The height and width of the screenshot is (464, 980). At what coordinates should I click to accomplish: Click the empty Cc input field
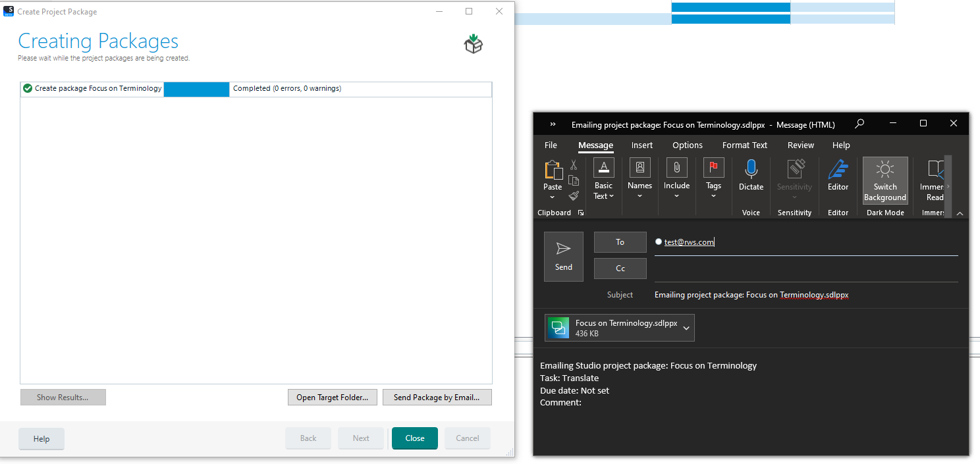tap(806, 269)
